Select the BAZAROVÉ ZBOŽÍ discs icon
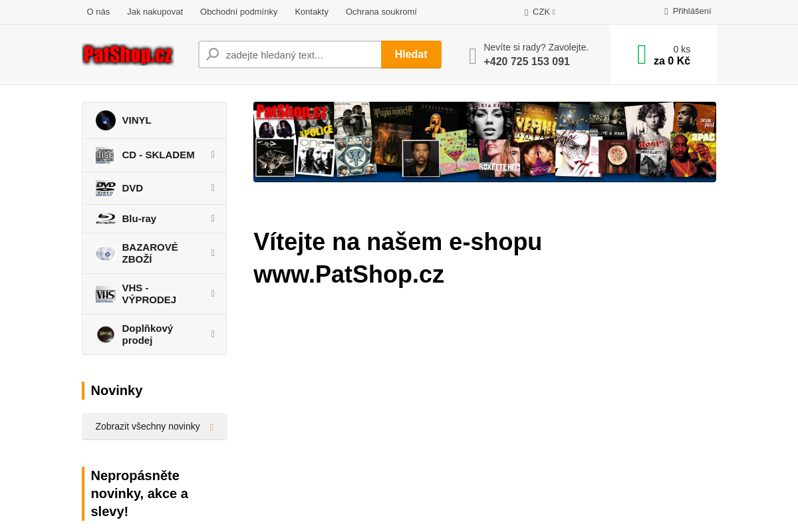The height and width of the screenshot is (532, 798). point(105,253)
